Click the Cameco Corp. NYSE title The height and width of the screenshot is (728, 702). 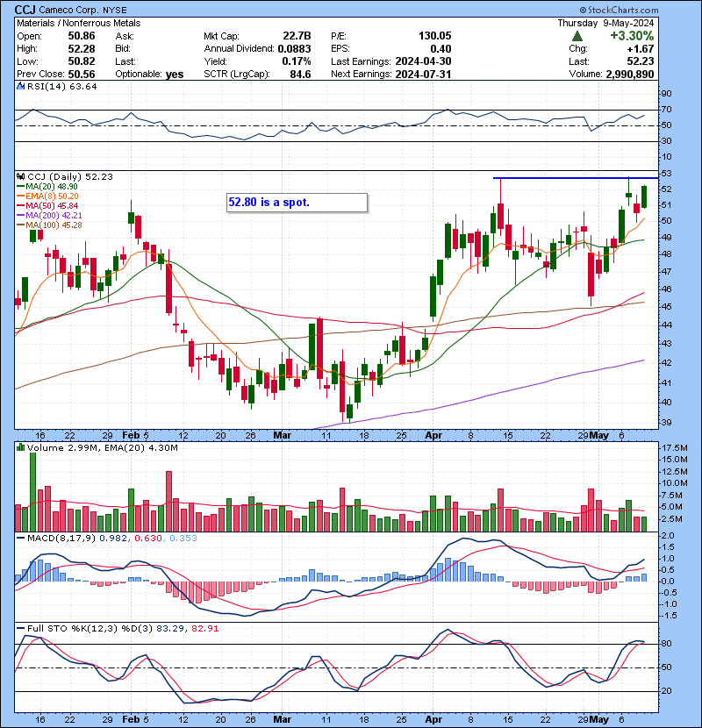pos(82,10)
